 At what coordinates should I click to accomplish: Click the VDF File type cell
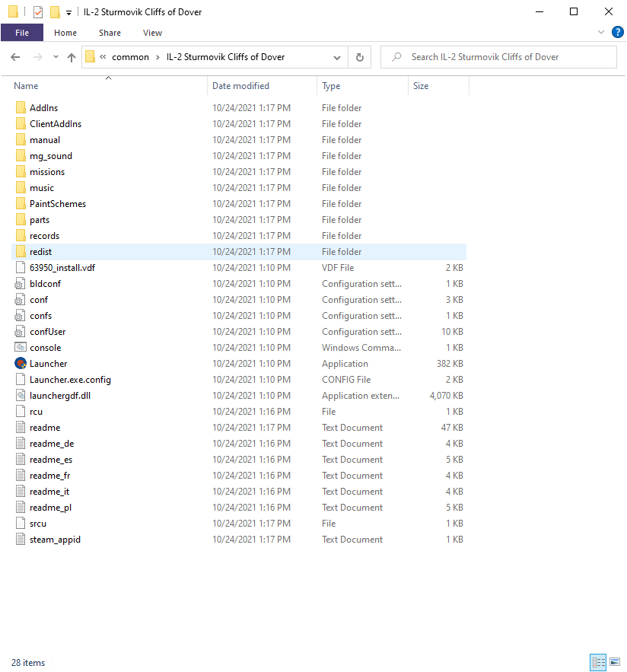pyautogui.click(x=338, y=267)
